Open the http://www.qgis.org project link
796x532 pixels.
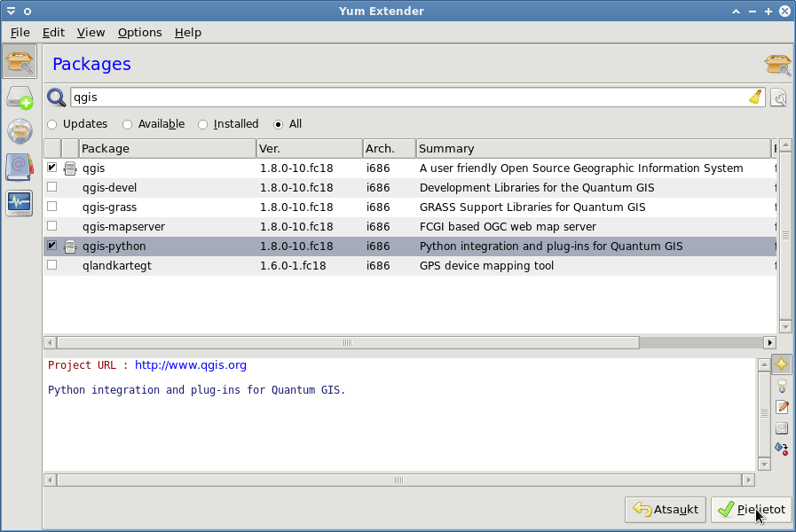pos(191,365)
